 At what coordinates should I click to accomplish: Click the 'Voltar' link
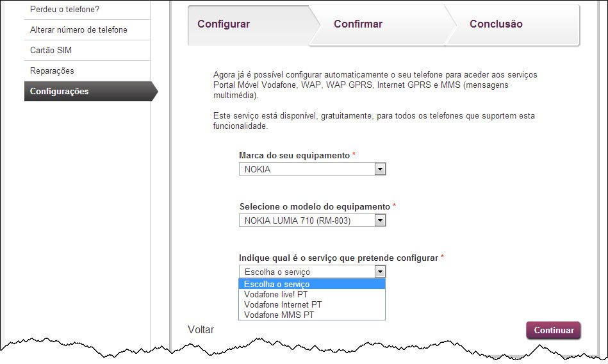click(x=201, y=329)
